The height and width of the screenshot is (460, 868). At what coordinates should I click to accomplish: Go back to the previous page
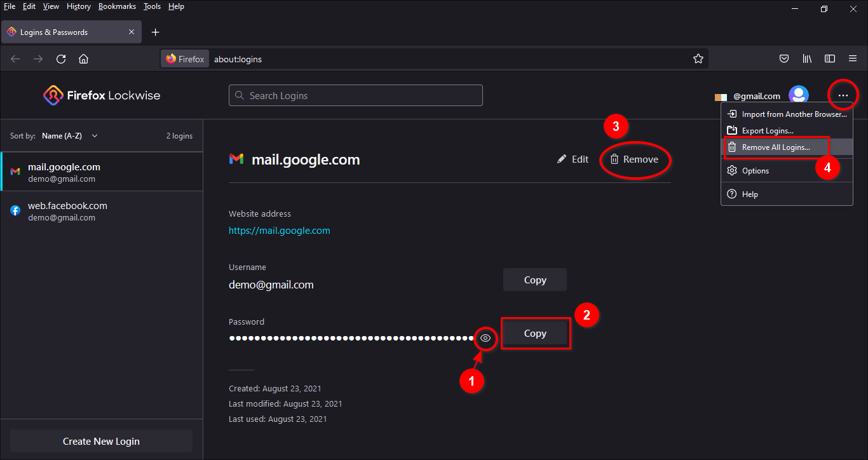(15, 59)
